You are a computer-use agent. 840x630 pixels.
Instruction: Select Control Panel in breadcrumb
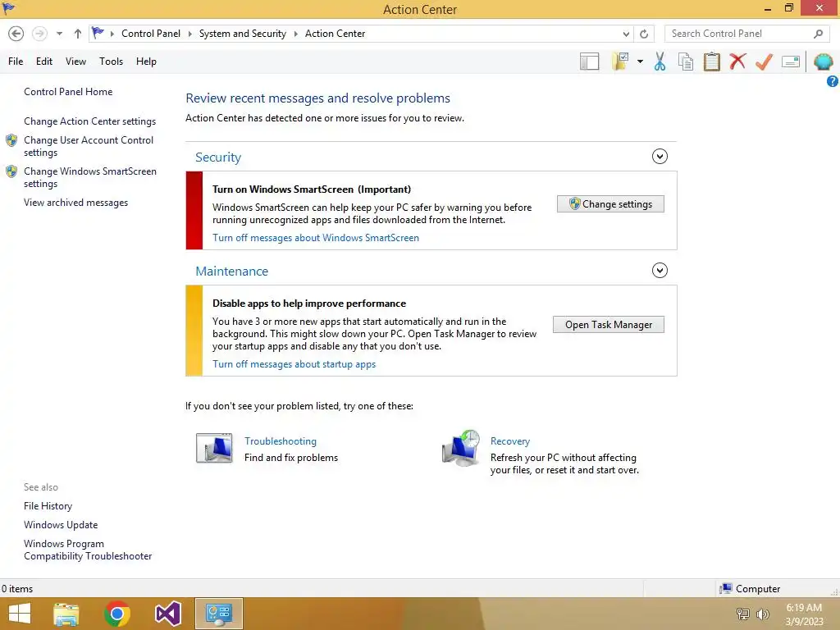(x=151, y=33)
